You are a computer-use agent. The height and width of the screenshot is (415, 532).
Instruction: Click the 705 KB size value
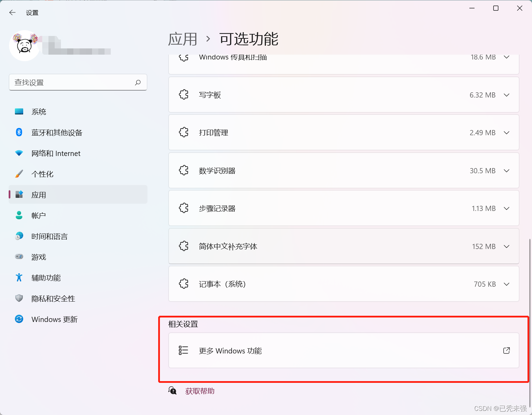click(x=485, y=284)
